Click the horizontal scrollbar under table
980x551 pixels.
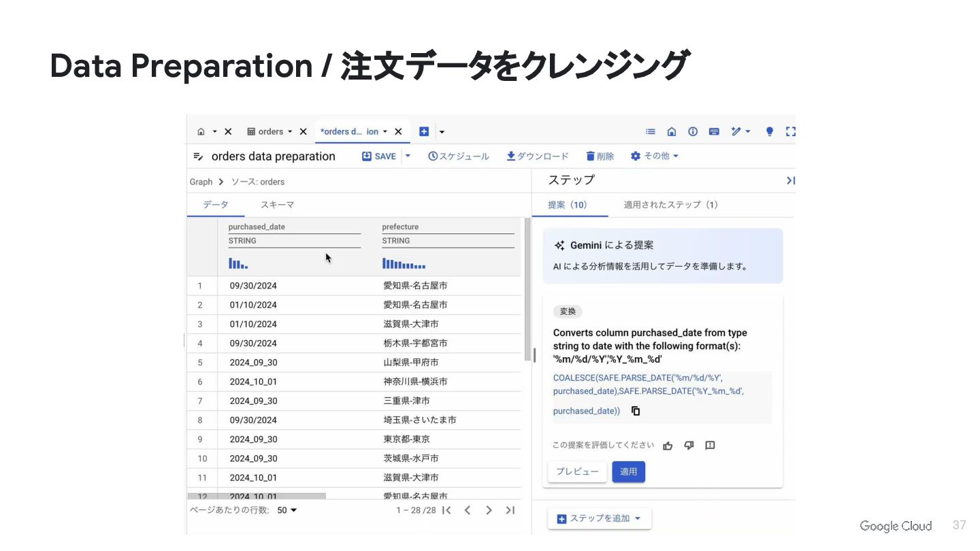click(257, 497)
